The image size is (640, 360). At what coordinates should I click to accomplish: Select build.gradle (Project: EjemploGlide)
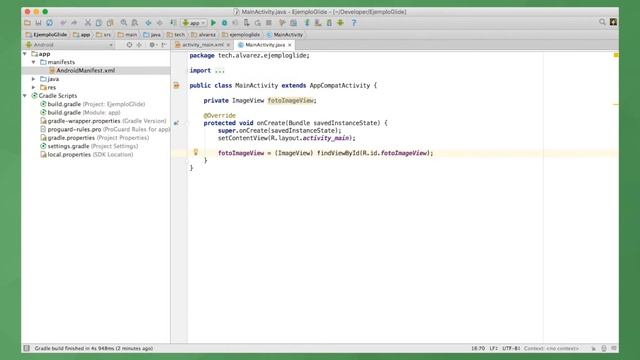pos(93,104)
